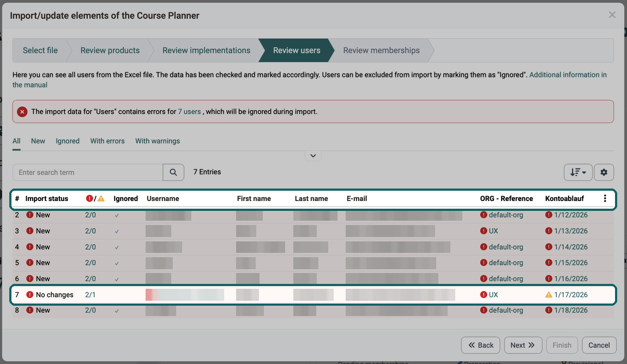Click error icon beside No changes

click(x=29, y=294)
